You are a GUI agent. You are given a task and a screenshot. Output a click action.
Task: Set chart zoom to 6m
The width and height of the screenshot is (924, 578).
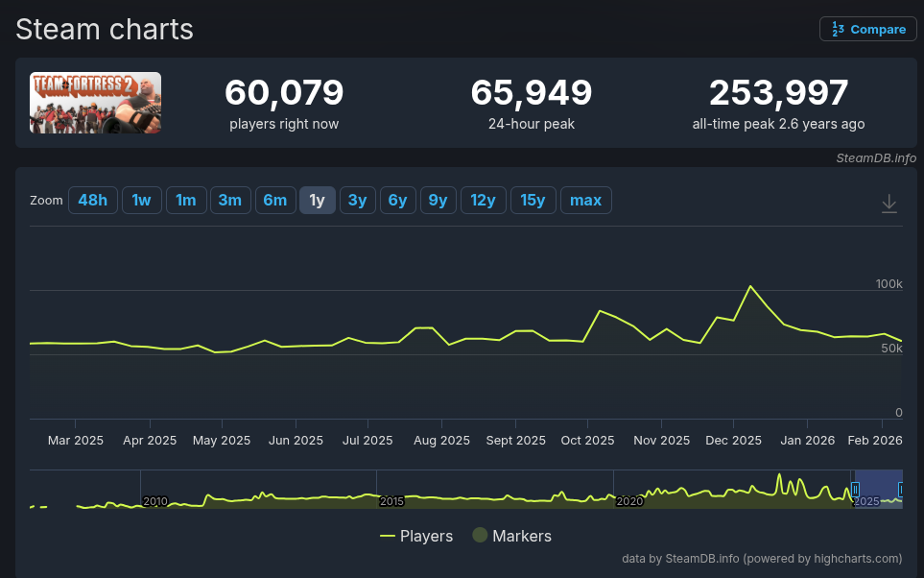275,200
